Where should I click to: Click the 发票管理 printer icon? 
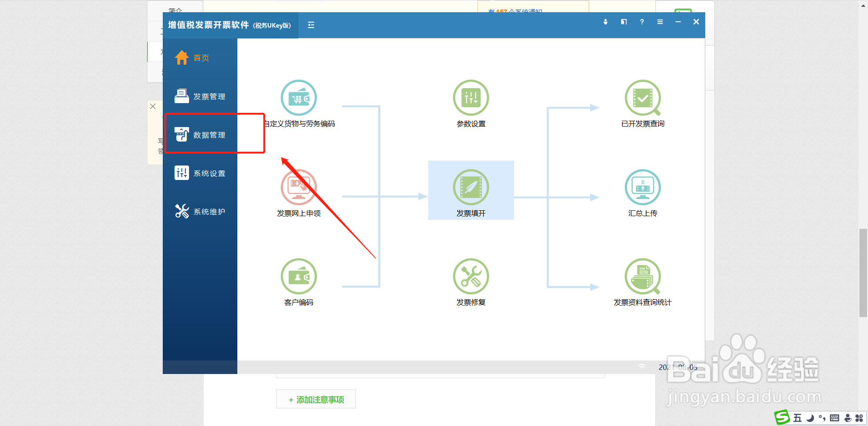[x=182, y=96]
